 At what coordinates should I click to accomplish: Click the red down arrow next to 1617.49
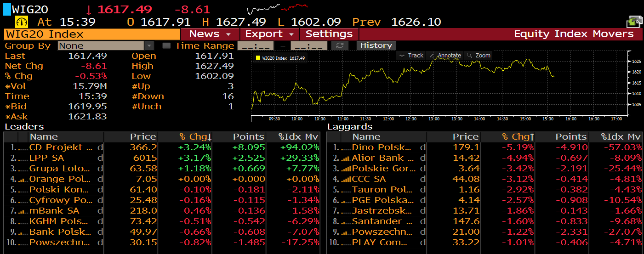pos(90,10)
